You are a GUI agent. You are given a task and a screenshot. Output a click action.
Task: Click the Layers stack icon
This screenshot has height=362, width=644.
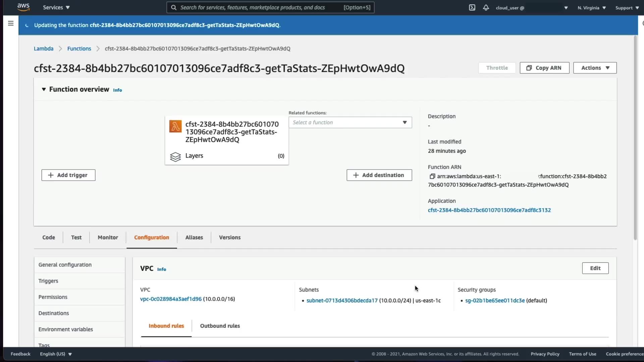point(175,157)
